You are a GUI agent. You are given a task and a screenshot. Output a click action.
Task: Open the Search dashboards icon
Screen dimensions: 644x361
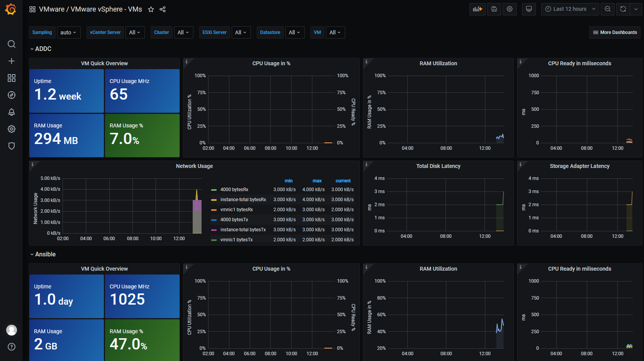[x=12, y=44]
